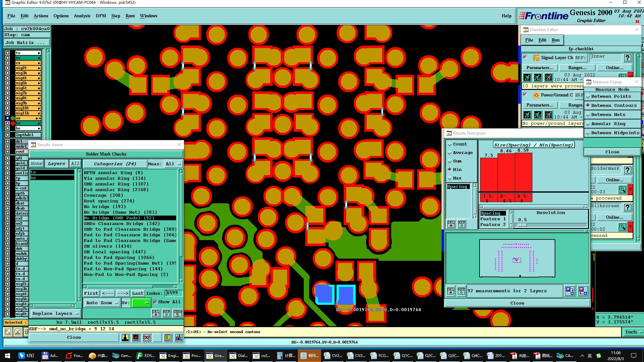Open the File menu in Graphic Editor
Viewport: 644px width, 362px height.
11,16
